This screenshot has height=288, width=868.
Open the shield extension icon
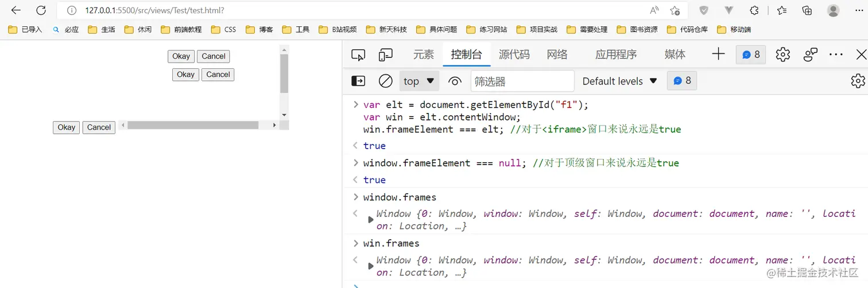pyautogui.click(x=703, y=10)
